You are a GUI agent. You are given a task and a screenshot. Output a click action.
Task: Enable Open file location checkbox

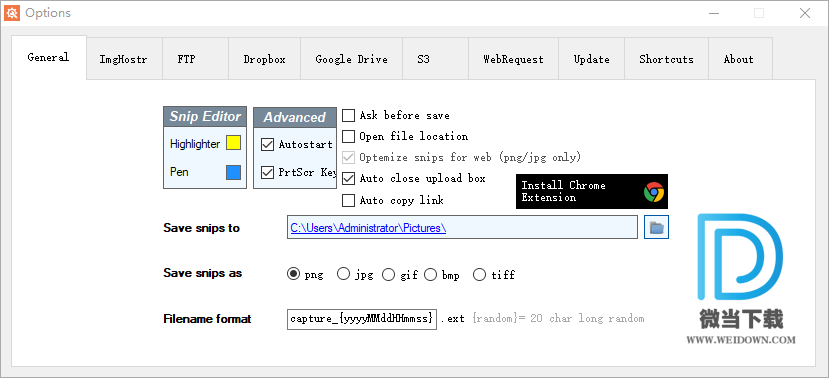348,136
